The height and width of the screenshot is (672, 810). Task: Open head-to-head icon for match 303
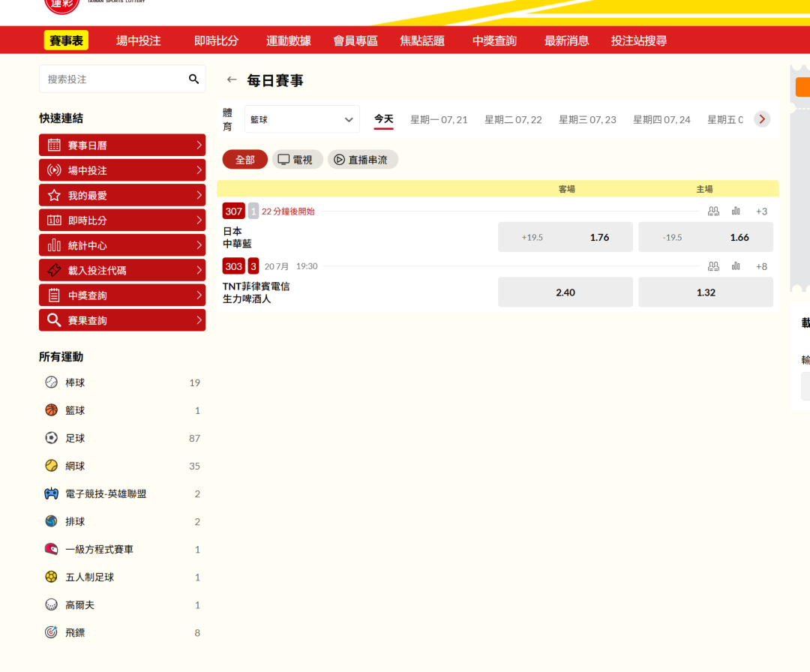[713, 266]
